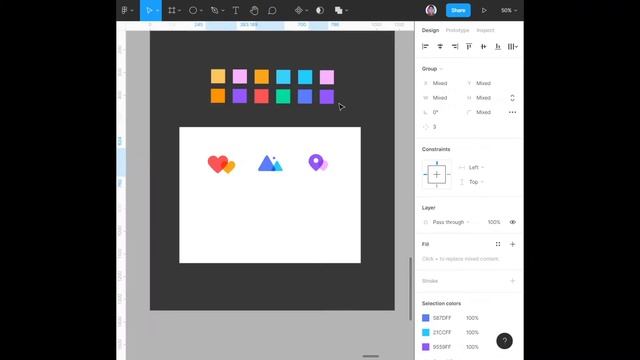
Task: Open the Fill styles icon
Action: (498, 244)
